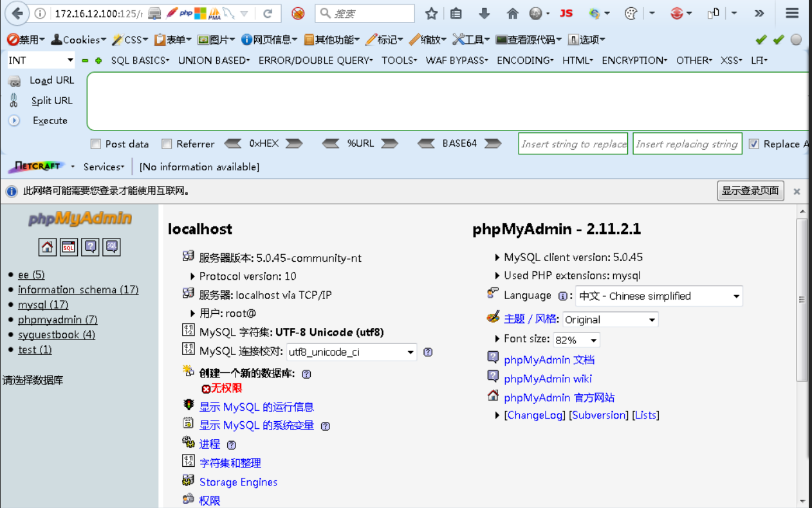Click the downloads arrow icon
This screenshot has height=508, width=812.
coord(484,13)
